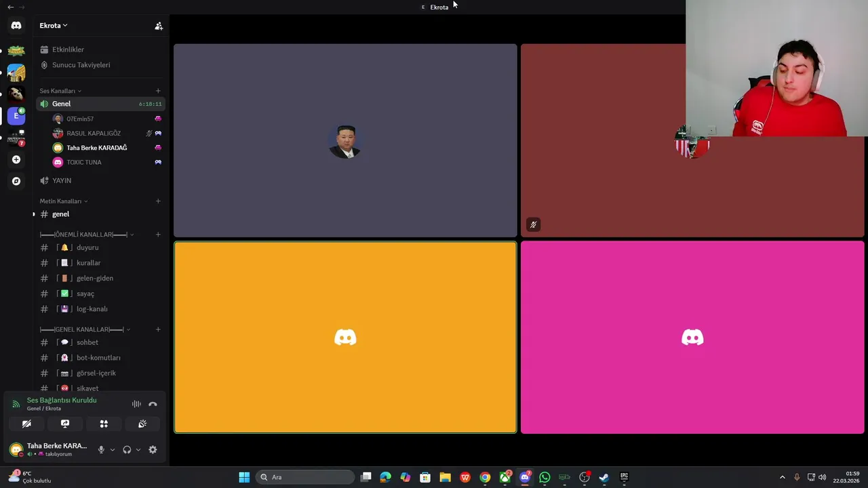
Task: Open Steam from taskbar
Action: point(604,477)
